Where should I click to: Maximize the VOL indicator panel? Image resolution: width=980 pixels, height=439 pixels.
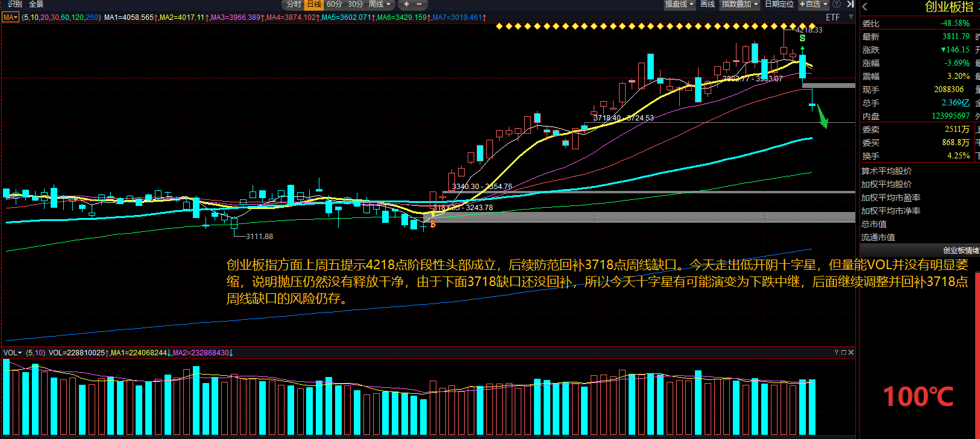(844, 352)
